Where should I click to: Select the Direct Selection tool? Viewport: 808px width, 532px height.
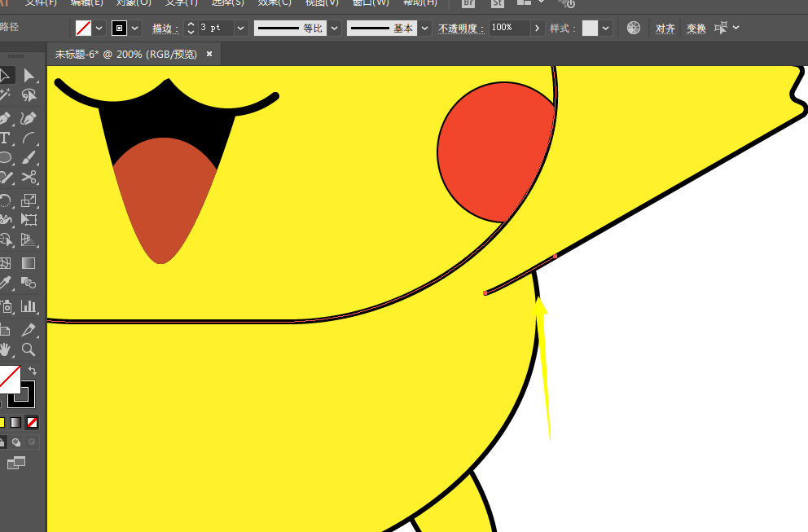click(29, 76)
